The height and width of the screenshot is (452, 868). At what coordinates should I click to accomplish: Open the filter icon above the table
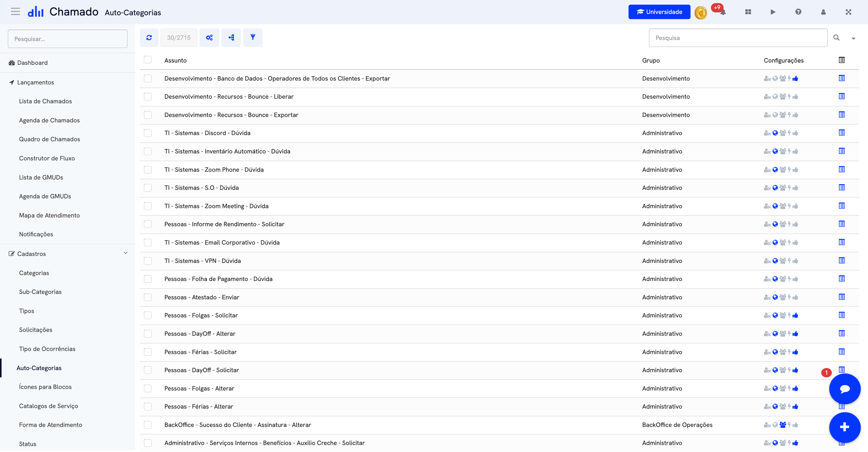(x=253, y=37)
